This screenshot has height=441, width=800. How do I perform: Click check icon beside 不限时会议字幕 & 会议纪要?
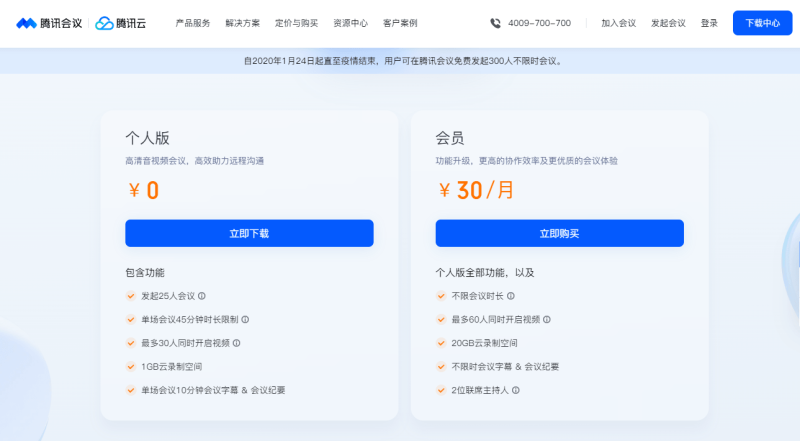441,366
